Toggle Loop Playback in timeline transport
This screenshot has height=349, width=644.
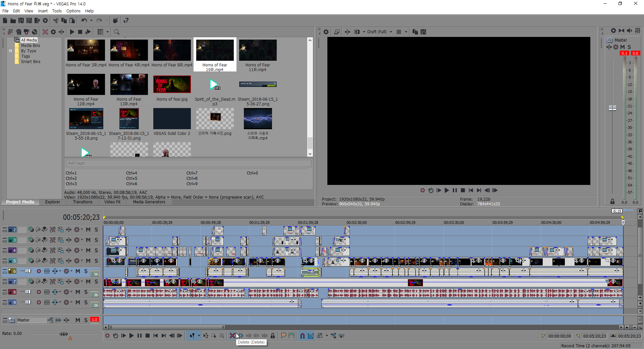pyautogui.click(x=115, y=336)
